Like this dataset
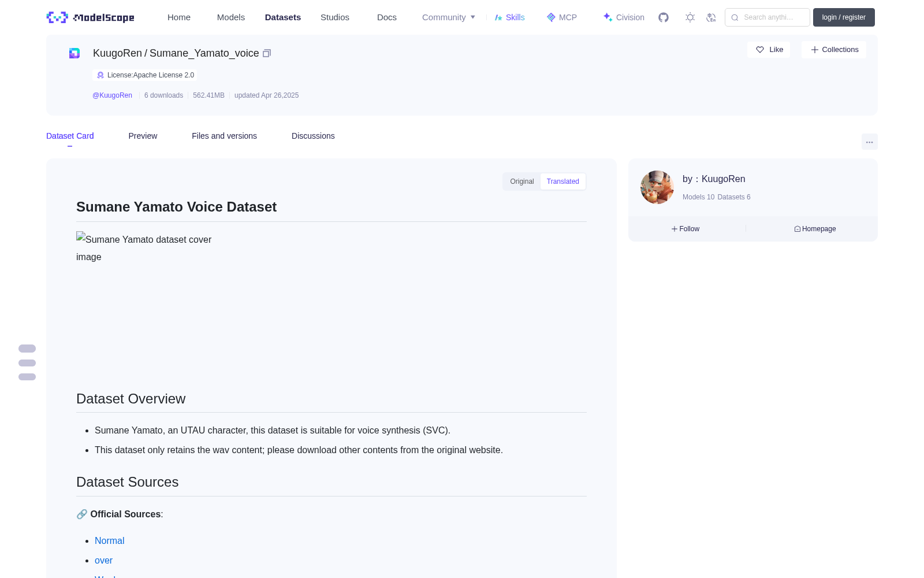 [769, 50]
